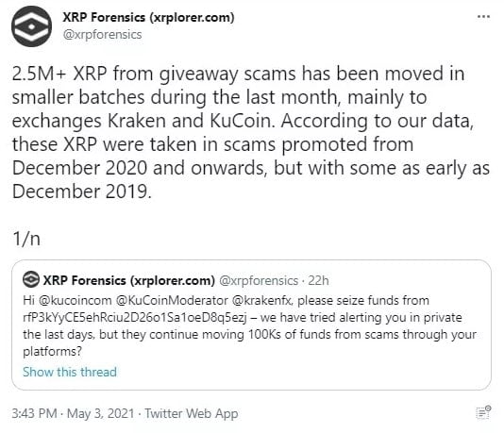Click quoted tweet author name XRP Forensics
The height and width of the screenshot is (433, 504).
129,280
